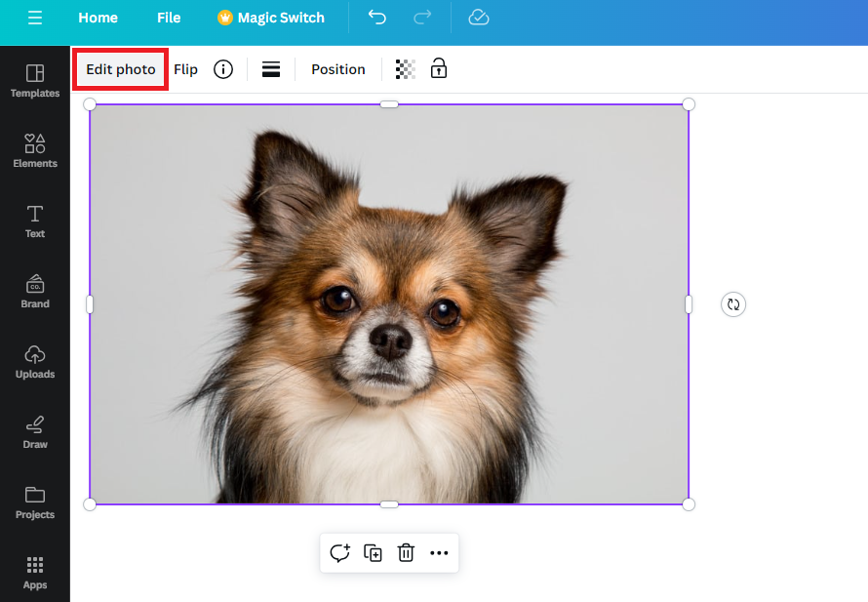Check cloud save status icon
868x602 pixels.
(478, 18)
